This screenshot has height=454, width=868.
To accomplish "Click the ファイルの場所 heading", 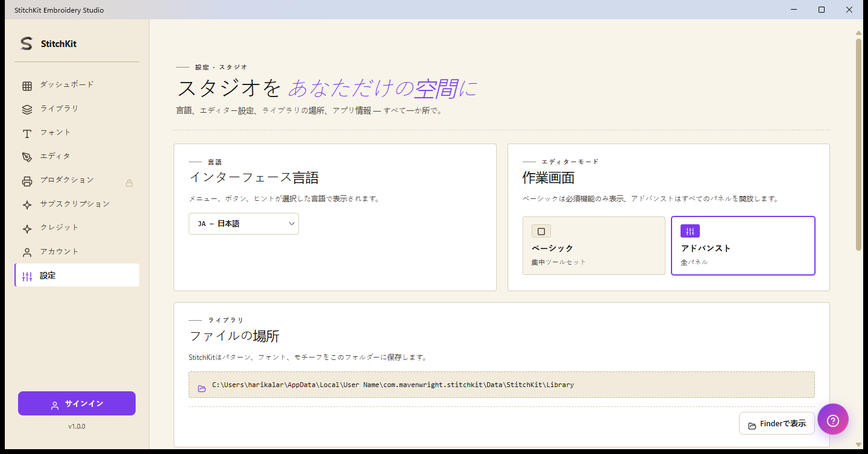I will coord(234,336).
